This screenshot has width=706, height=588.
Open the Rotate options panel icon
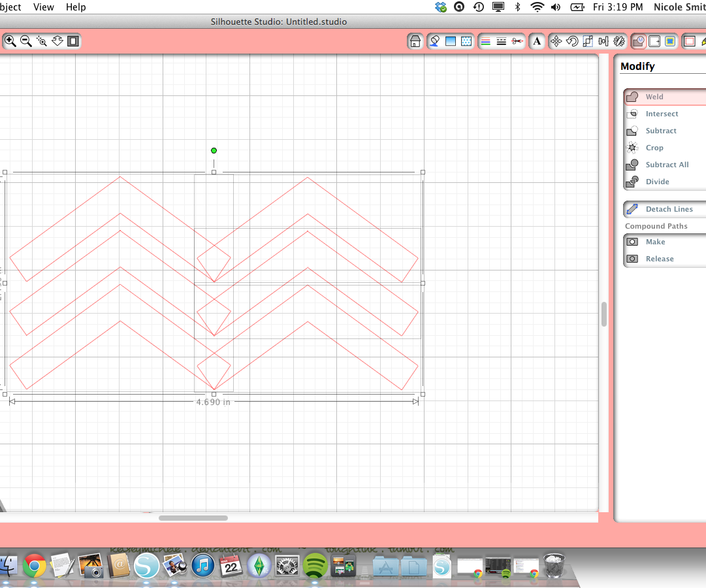click(571, 41)
